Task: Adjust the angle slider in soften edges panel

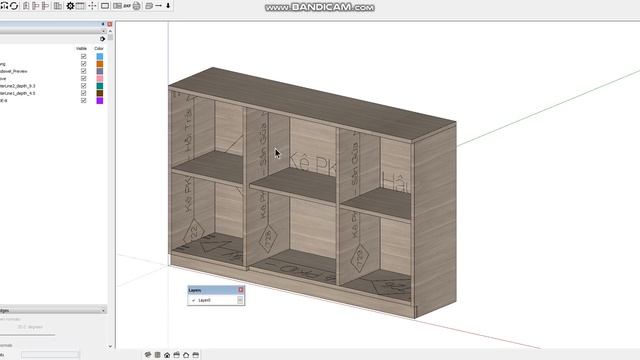Action: pyautogui.click(x=28, y=335)
